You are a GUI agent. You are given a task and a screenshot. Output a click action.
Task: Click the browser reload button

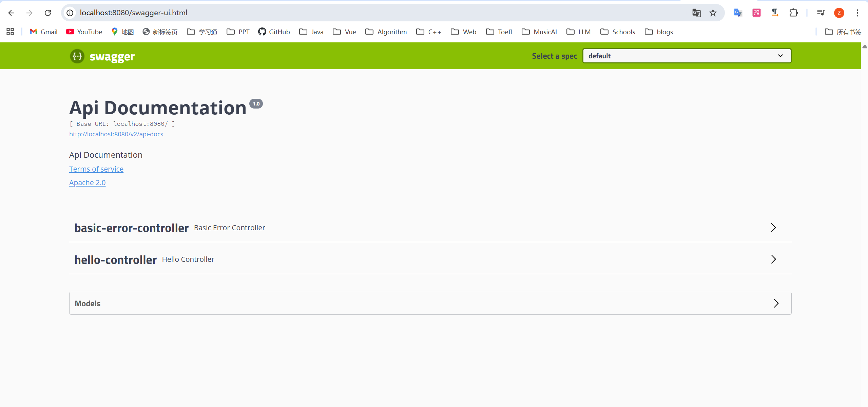(48, 13)
